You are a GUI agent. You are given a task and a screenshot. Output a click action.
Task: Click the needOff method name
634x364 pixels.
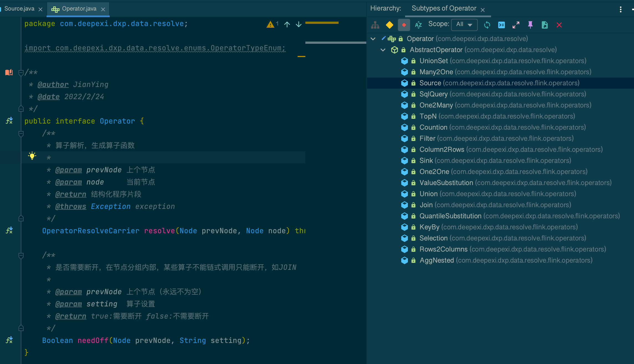(93, 340)
